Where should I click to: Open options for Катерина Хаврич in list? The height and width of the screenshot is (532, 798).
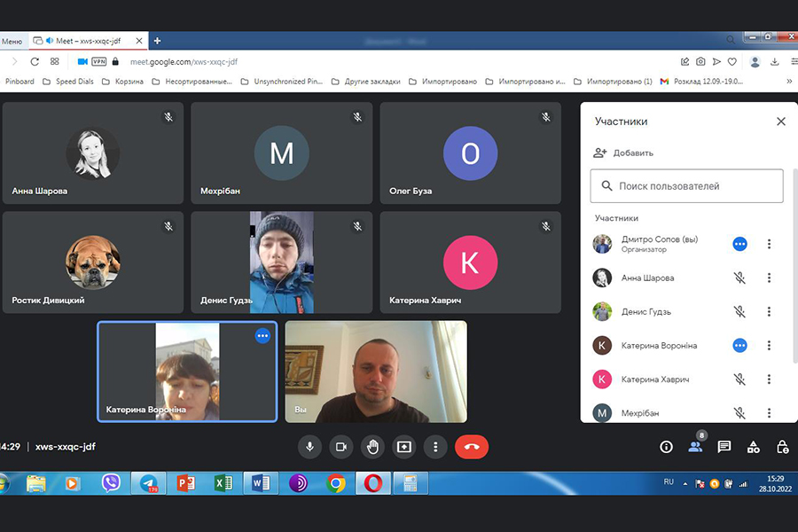coord(769,379)
